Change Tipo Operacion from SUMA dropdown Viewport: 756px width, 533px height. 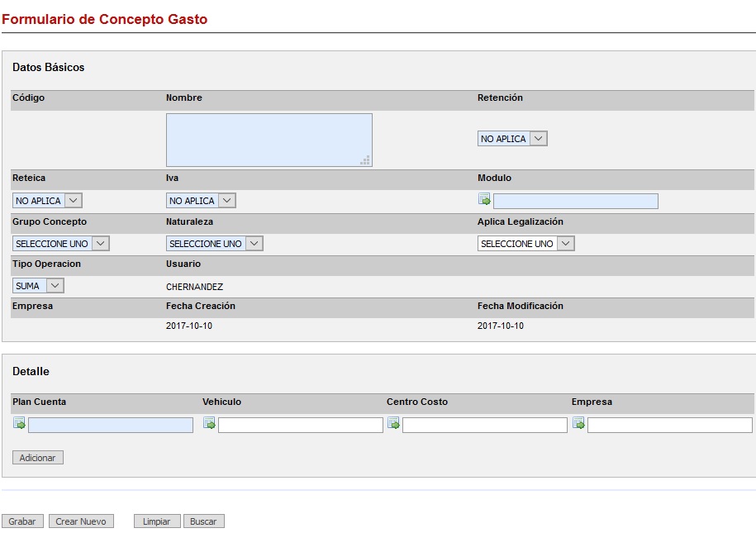click(x=38, y=286)
